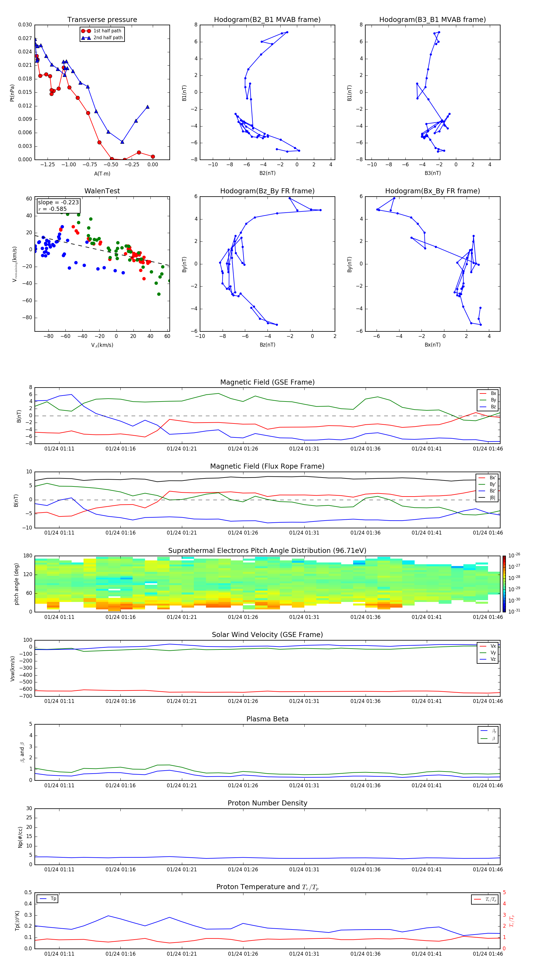Click the 'Magnetic Field (Flux Rope Frame)' title

tap(267, 467)
